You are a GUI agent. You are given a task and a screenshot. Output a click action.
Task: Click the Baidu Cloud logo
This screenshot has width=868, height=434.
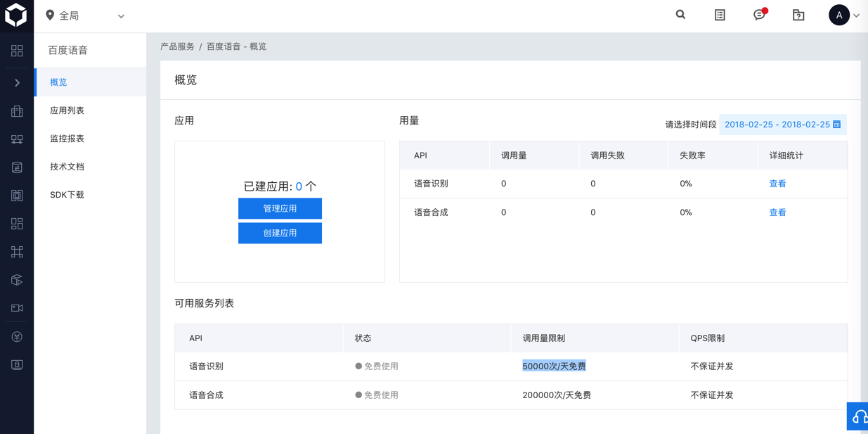(x=16, y=15)
